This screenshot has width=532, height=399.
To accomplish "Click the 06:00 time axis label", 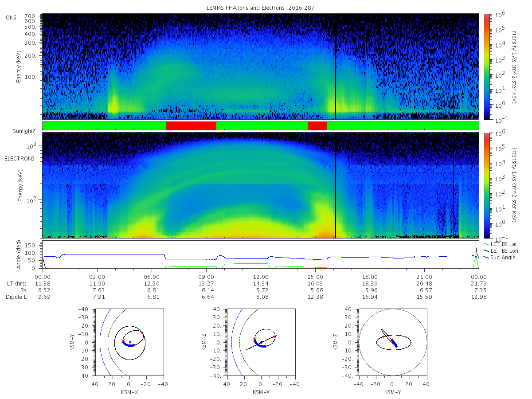I will (x=152, y=277).
